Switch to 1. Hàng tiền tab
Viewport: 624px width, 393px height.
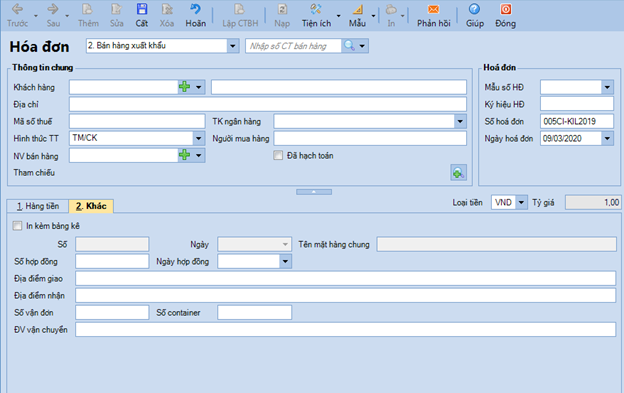click(x=38, y=206)
